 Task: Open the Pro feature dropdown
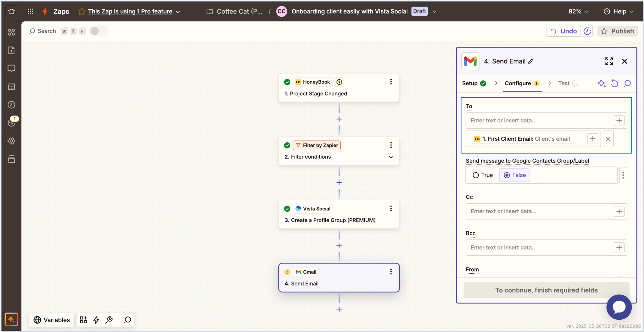(178, 12)
